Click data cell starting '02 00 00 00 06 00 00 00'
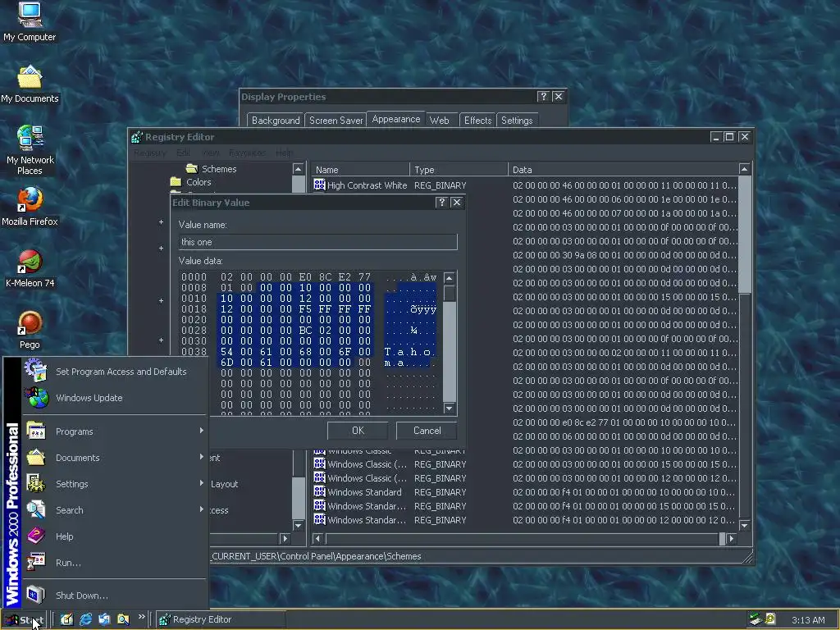Viewport: 840px width, 630px height. (x=624, y=436)
